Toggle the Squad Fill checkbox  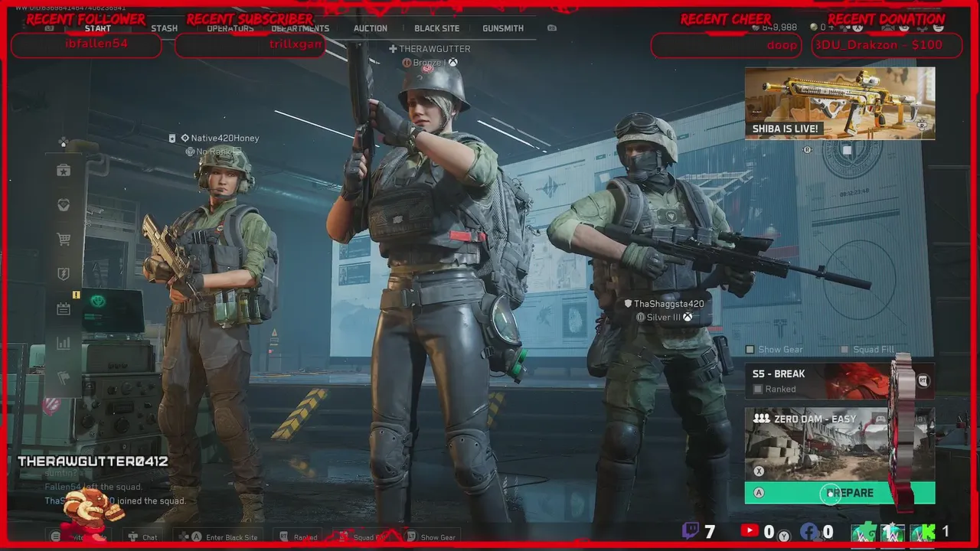point(844,350)
